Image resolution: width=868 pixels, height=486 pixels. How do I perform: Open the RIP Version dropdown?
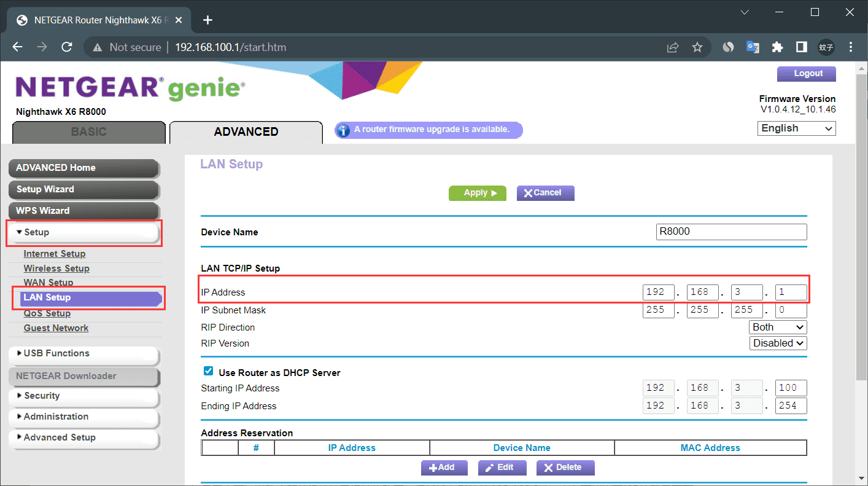click(x=778, y=343)
